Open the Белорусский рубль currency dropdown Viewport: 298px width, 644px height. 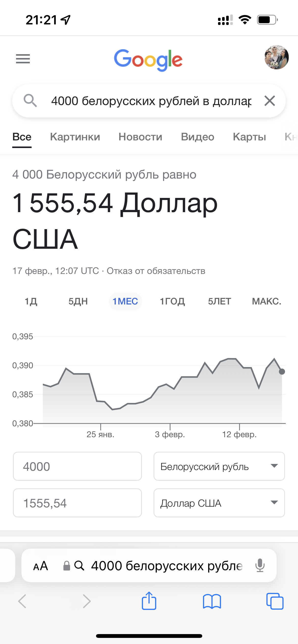point(219,466)
